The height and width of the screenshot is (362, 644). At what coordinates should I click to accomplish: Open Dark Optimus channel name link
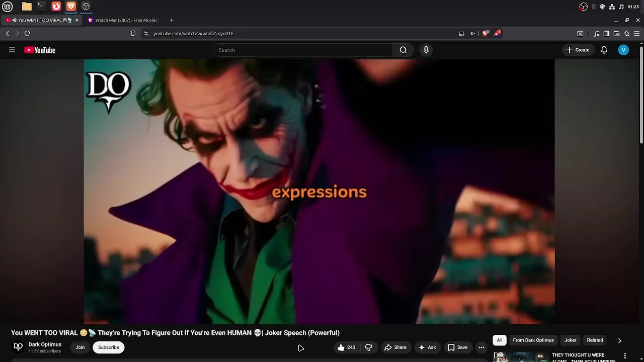pyautogui.click(x=45, y=344)
